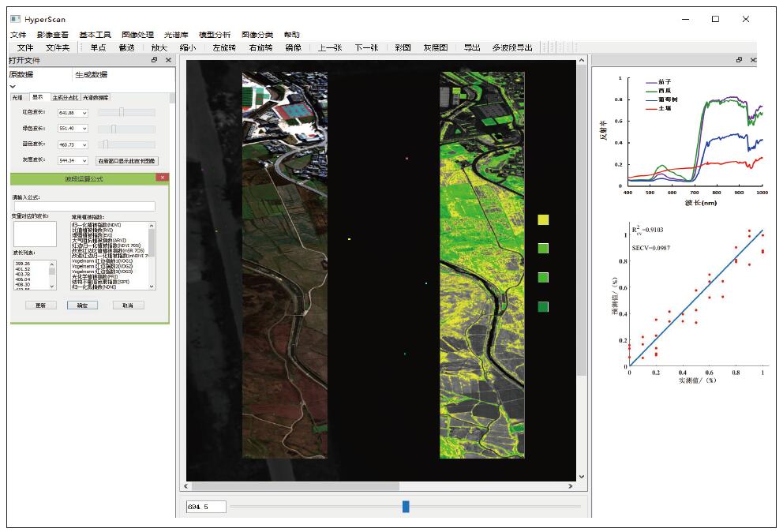Click the HyperScan app icon in title bar
783x532 pixels.
point(15,19)
